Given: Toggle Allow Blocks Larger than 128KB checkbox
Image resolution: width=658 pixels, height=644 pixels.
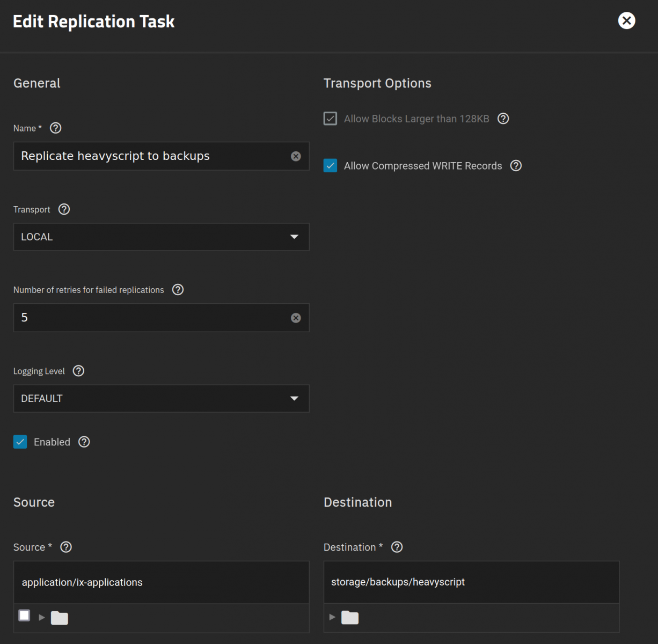Looking at the screenshot, I should 330,119.
